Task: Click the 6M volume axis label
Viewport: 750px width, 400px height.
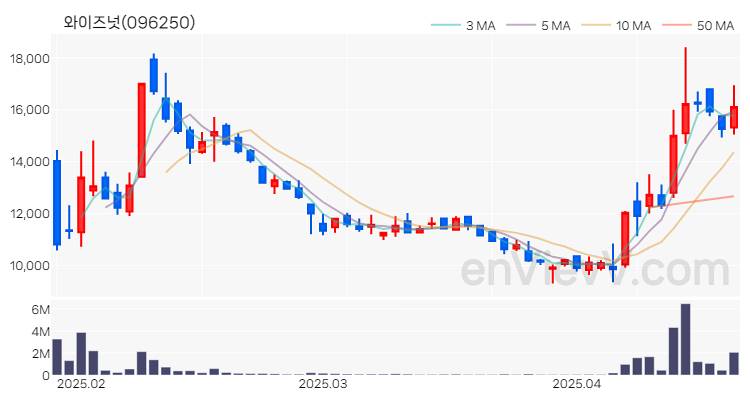Action: pos(40,310)
